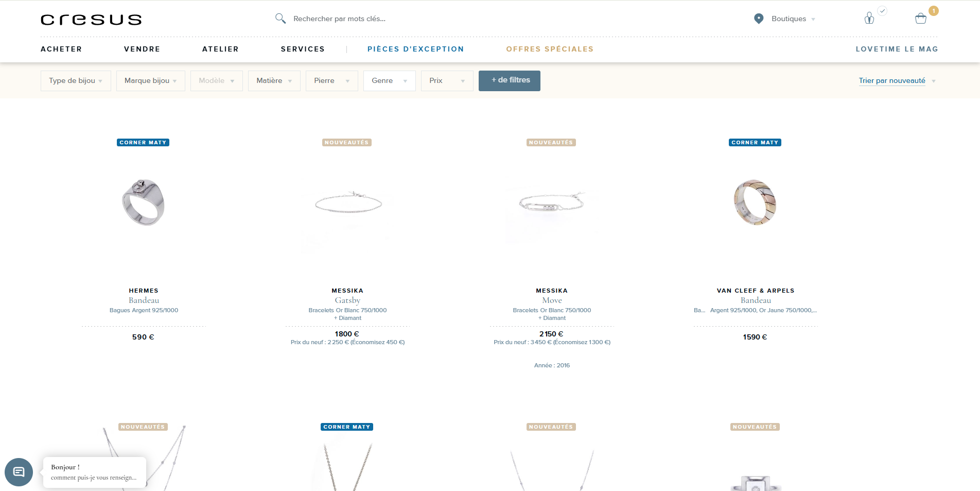Viewport: 980px width, 491px height.
Task: Click the Boutiques location pin icon
Action: [759, 19]
